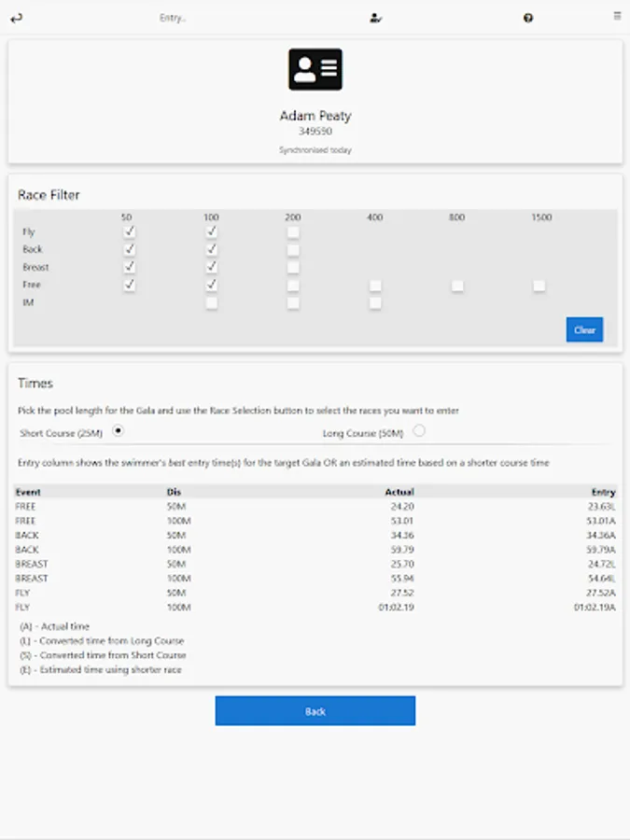Screen dimensions: 630x840
Task: Click BREAST 50M actual time 25.70
Action: click(401, 564)
